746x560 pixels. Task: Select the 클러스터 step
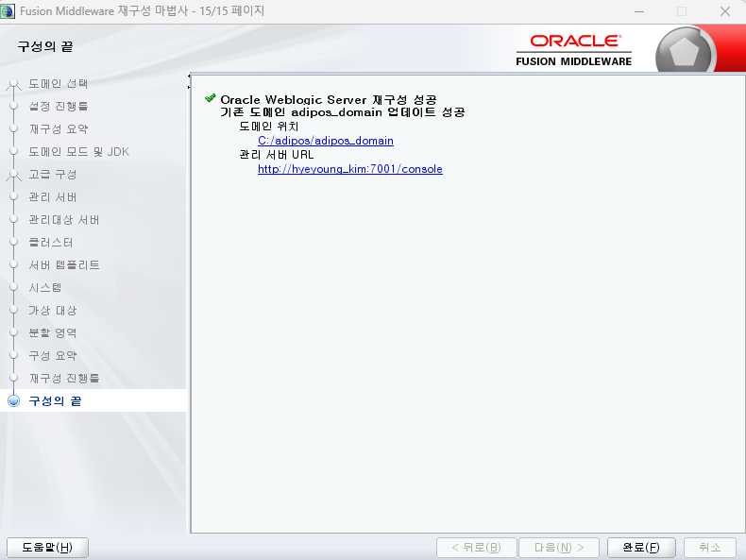point(51,243)
